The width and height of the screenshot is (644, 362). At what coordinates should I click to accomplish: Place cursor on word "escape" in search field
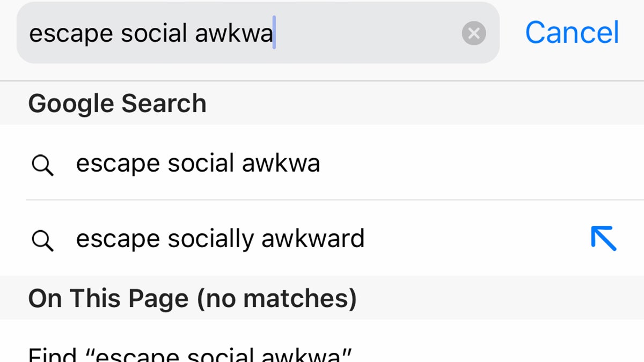pos(71,34)
